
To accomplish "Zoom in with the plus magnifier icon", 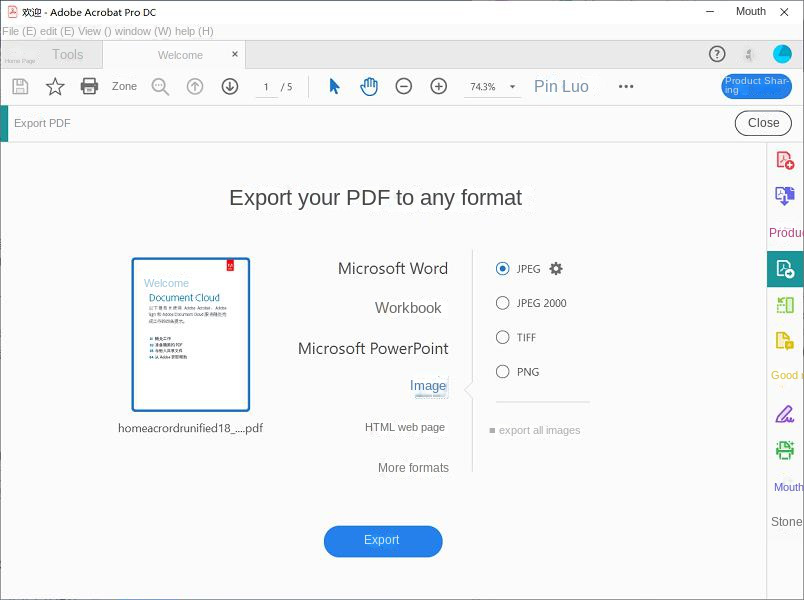I will (438, 87).
